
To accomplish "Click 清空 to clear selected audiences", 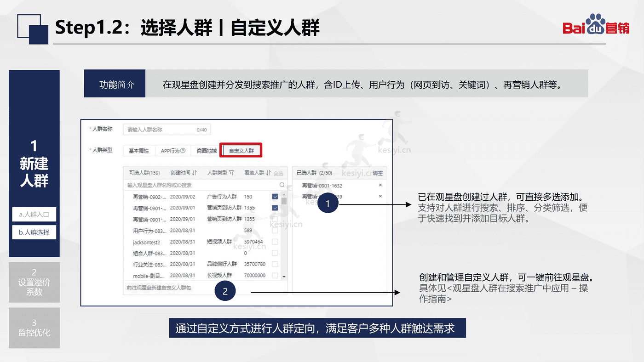I will [x=378, y=173].
